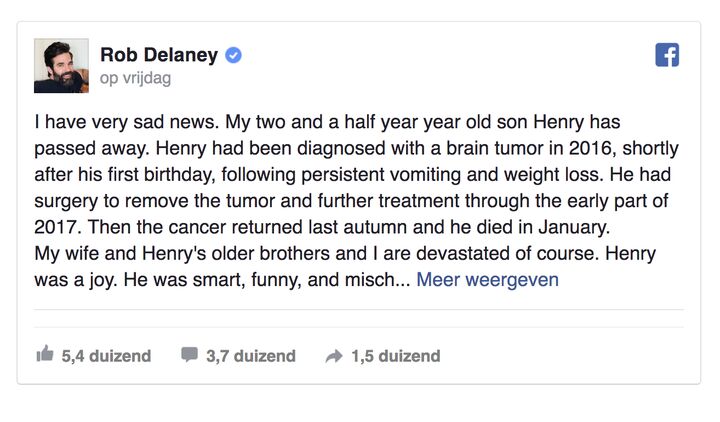Open the Rob Delaney name link

tap(159, 55)
